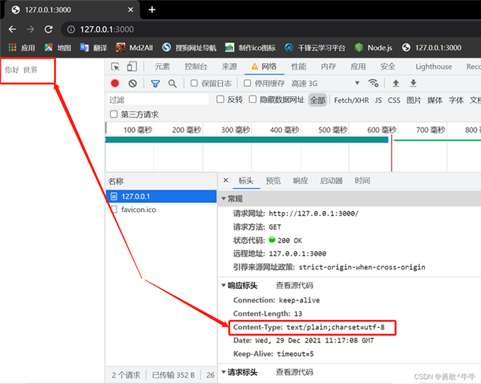Viewport: 481px width, 384px height.
Task: Open a new browser tab with plus
Action: point(152,10)
